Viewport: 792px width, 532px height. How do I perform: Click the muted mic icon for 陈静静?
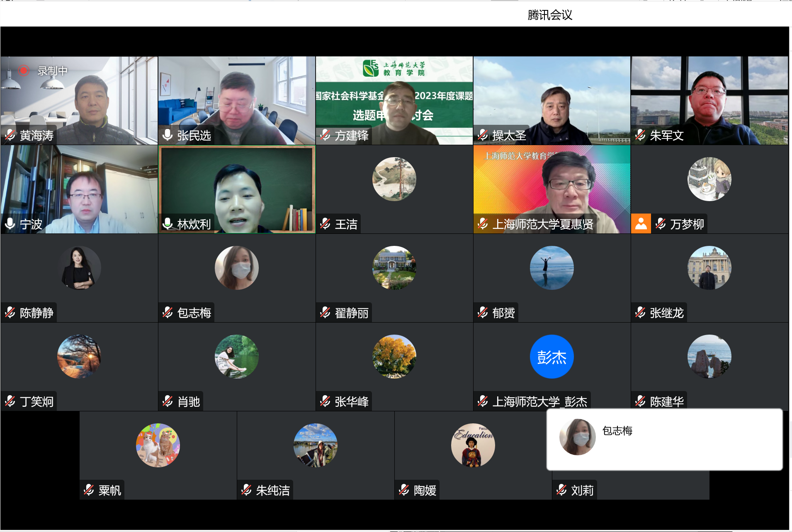point(10,313)
